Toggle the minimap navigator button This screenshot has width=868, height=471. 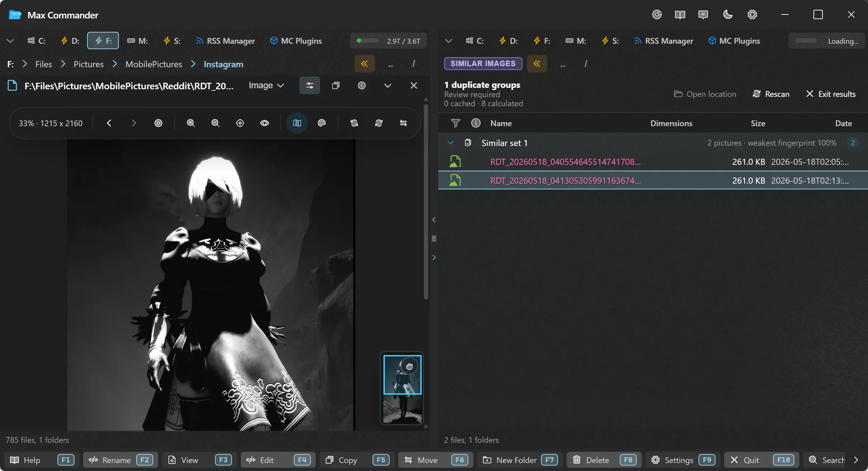click(x=297, y=123)
